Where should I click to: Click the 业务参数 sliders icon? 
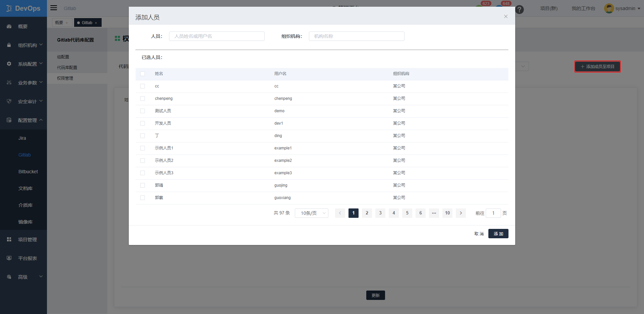9,82
